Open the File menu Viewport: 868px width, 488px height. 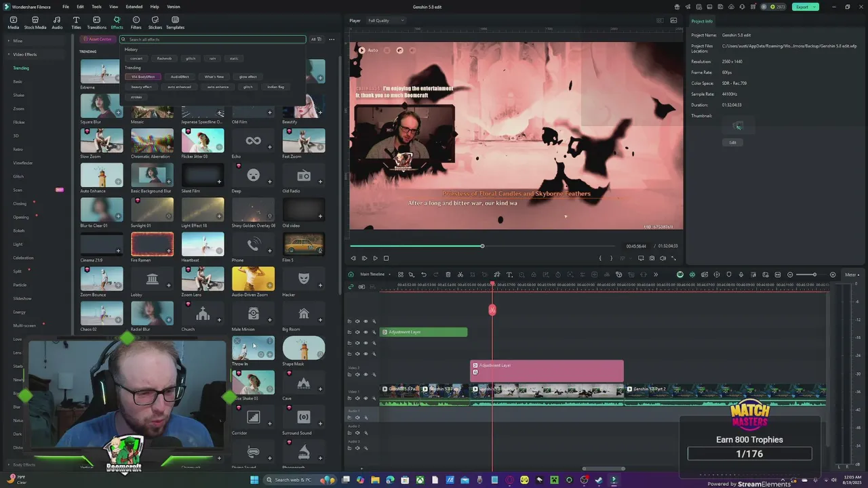click(66, 7)
